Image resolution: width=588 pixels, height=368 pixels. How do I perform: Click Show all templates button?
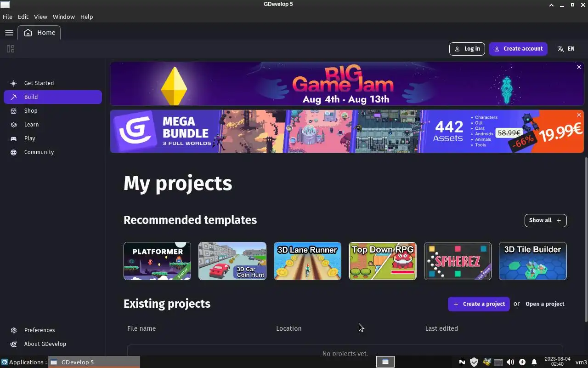click(x=545, y=220)
